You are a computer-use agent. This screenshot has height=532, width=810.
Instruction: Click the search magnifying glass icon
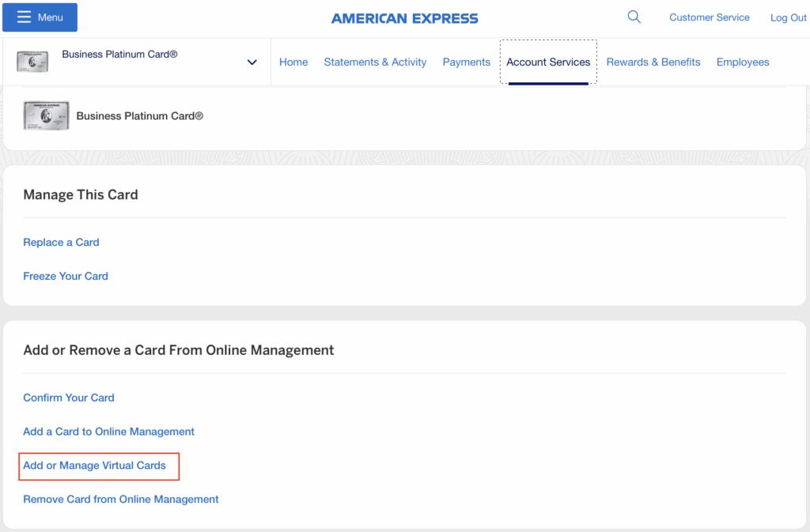click(634, 16)
